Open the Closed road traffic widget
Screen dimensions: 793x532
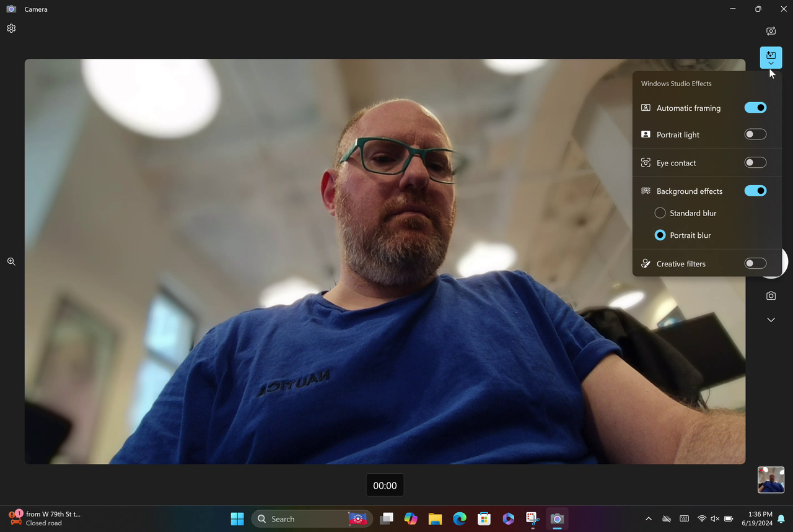pos(45,519)
